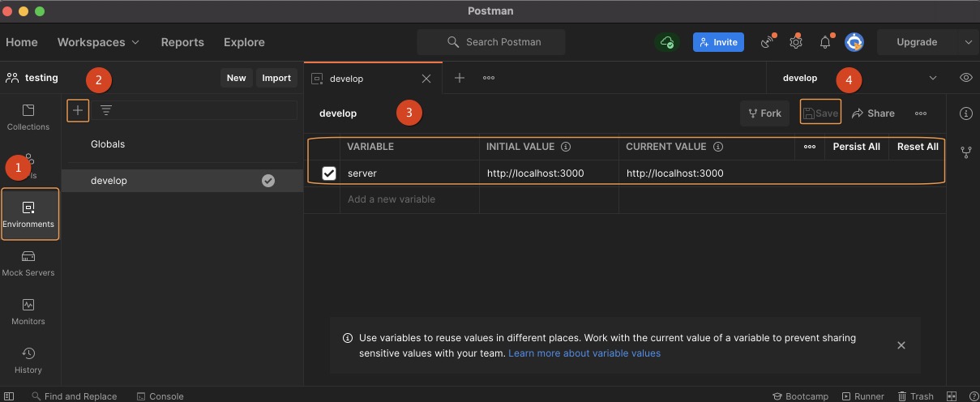Screen dimensions: 980x402
Task: Open the Explore menu
Action: pyautogui.click(x=244, y=42)
